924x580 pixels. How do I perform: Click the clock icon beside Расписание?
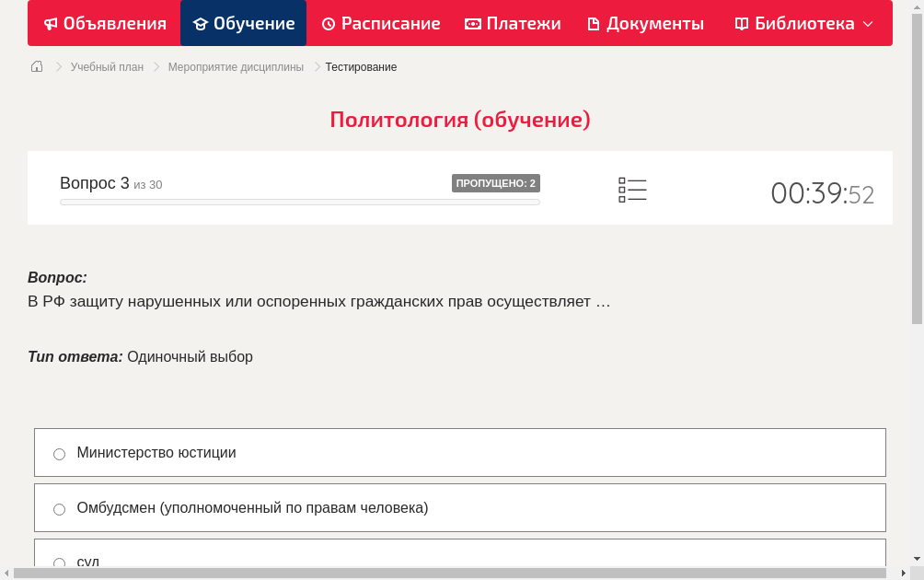327,23
